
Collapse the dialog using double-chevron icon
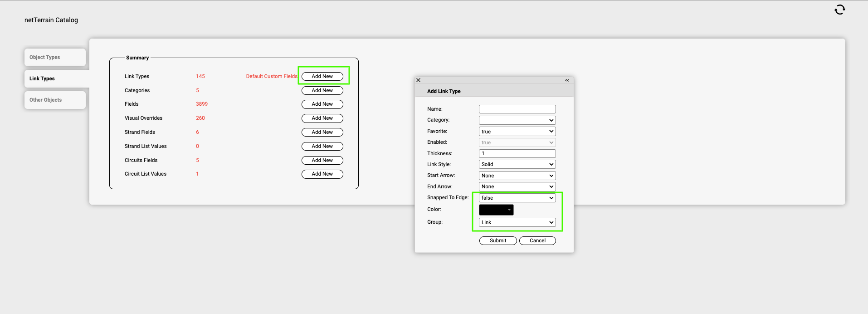[567, 80]
